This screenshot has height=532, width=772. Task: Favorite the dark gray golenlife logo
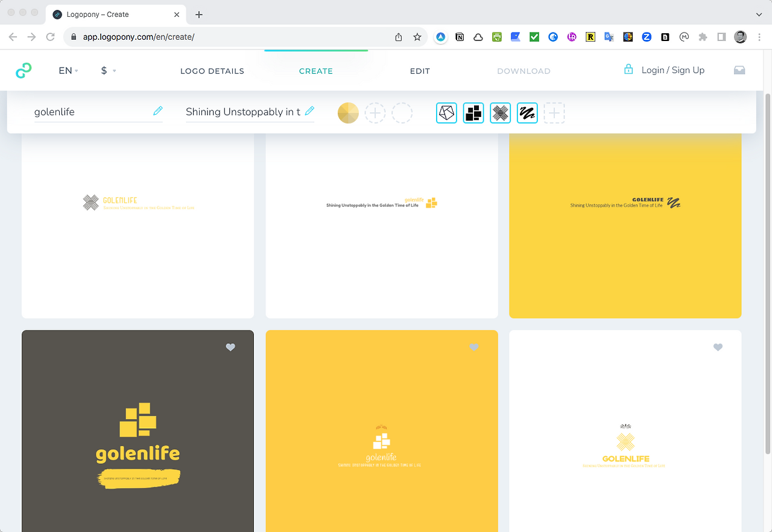(230, 347)
